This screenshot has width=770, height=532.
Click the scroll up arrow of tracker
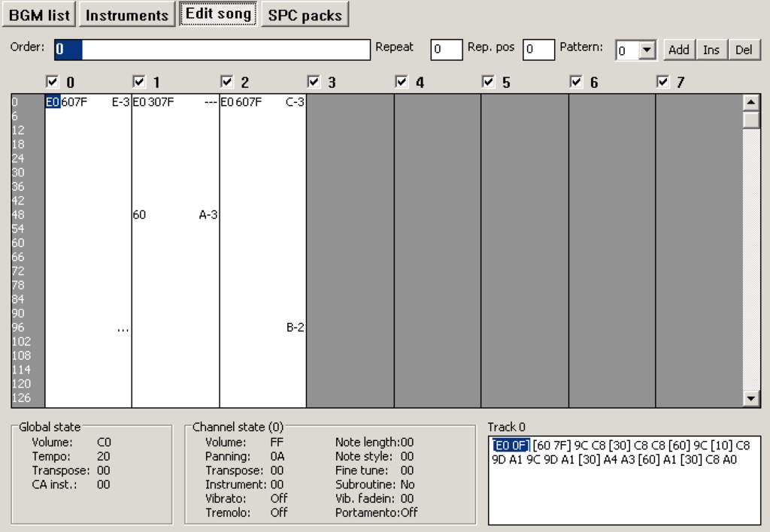[x=751, y=103]
